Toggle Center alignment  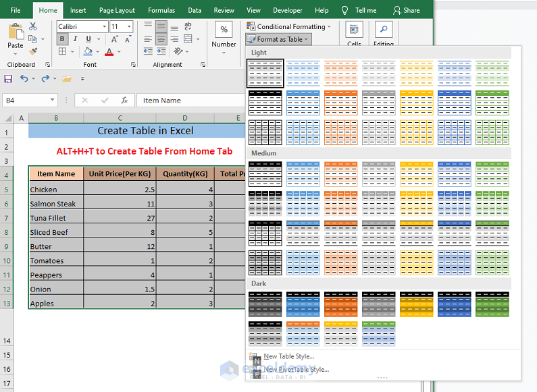coord(161,39)
